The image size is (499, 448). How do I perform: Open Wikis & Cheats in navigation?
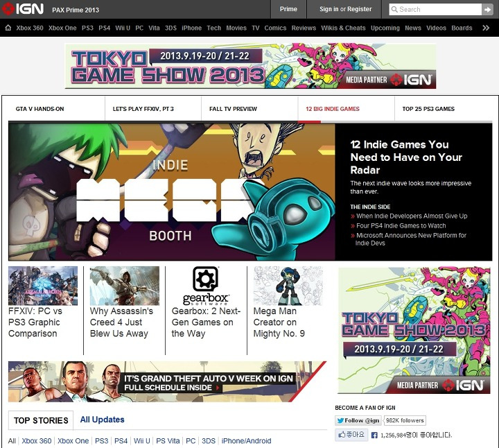tap(343, 28)
